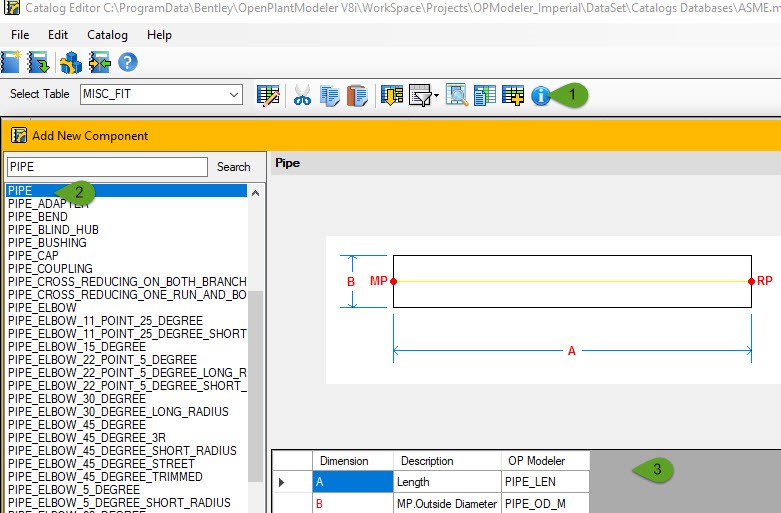781x513 pixels.
Task: Click the Dimension column header
Action: tap(353, 461)
